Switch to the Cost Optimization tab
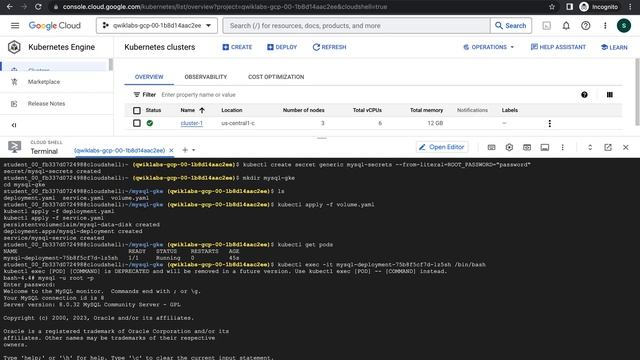 [276, 77]
